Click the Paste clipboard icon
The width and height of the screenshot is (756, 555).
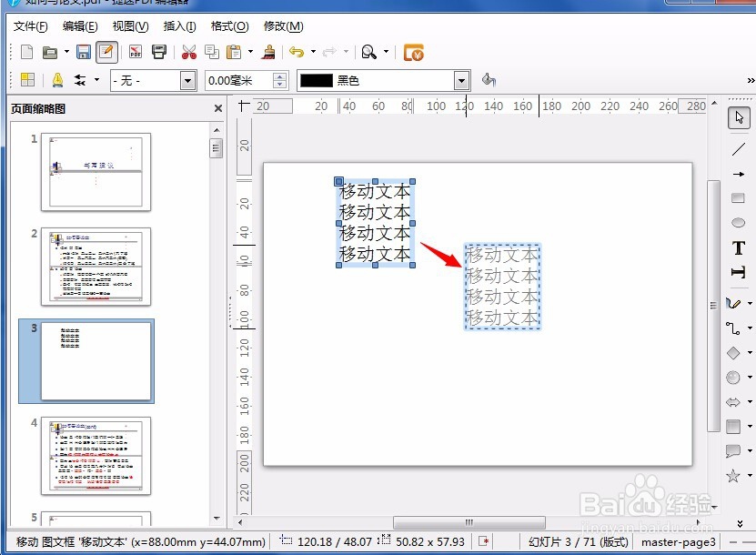(x=234, y=52)
